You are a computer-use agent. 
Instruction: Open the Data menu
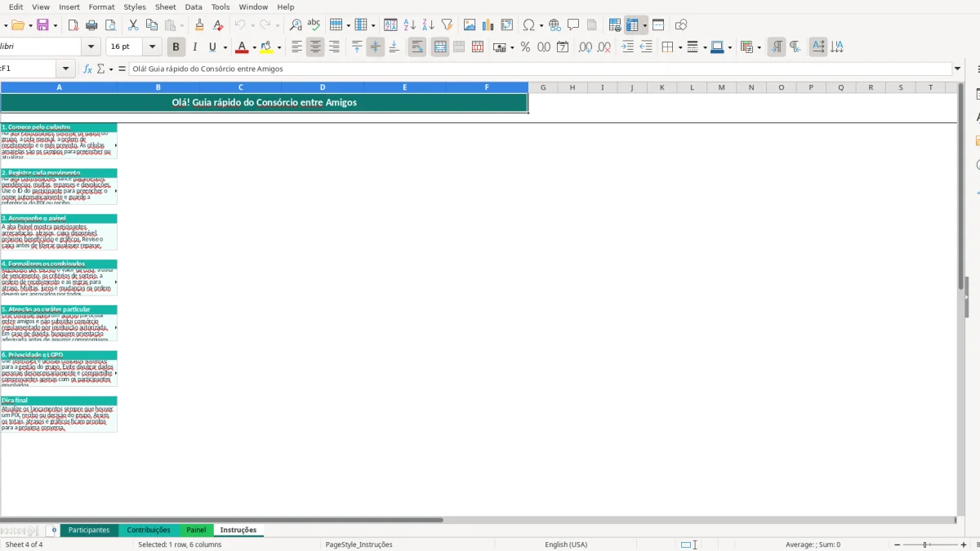pos(194,7)
